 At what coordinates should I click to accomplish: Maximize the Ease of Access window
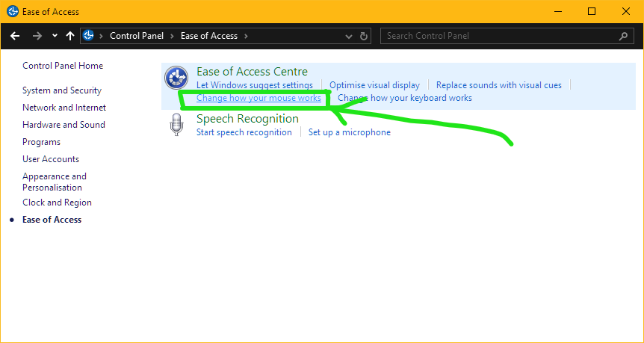coord(592,11)
